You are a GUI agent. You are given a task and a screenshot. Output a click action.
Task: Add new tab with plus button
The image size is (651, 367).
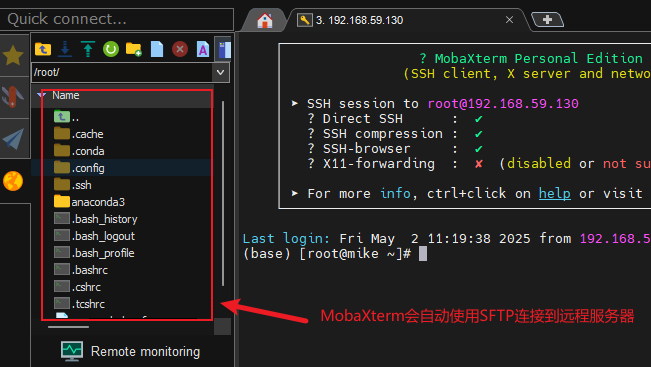547,20
